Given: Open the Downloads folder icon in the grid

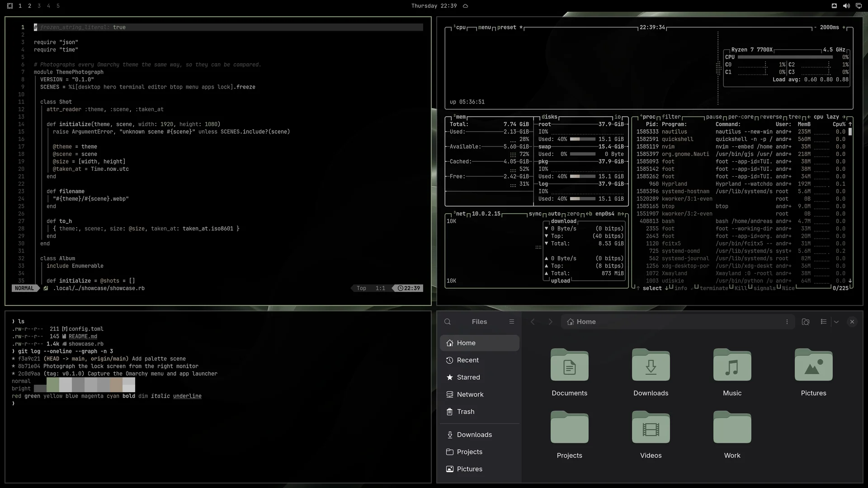Looking at the screenshot, I should (651, 372).
